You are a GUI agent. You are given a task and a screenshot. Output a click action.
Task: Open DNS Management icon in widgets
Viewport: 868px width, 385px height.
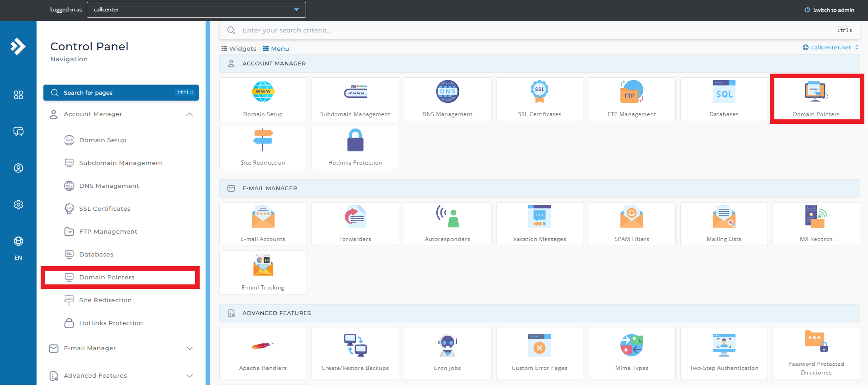point(447,92)
